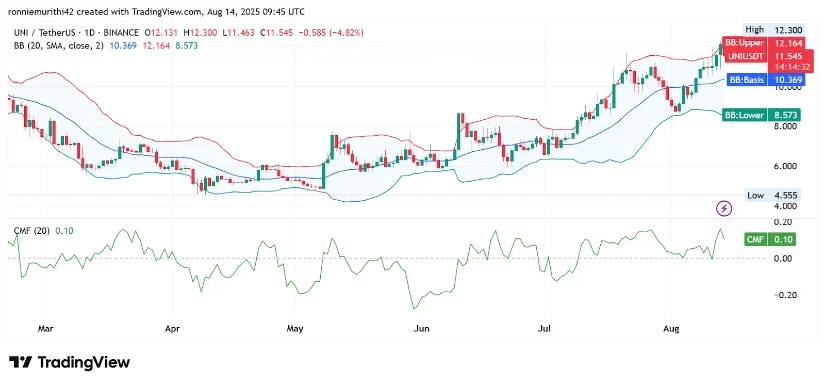
Task: Click the Mar label on time axis
Action: point(46,329)
